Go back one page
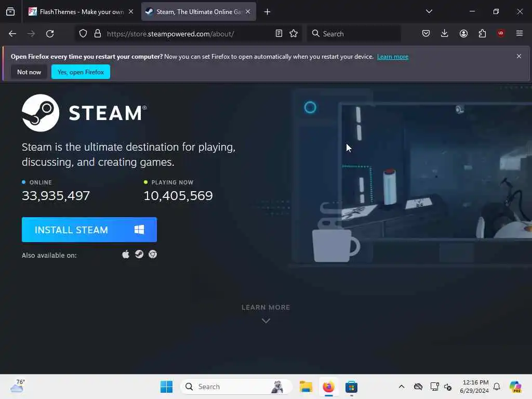Image resolution: width=532 pixels, height=399 pixels. coord(12,34)
